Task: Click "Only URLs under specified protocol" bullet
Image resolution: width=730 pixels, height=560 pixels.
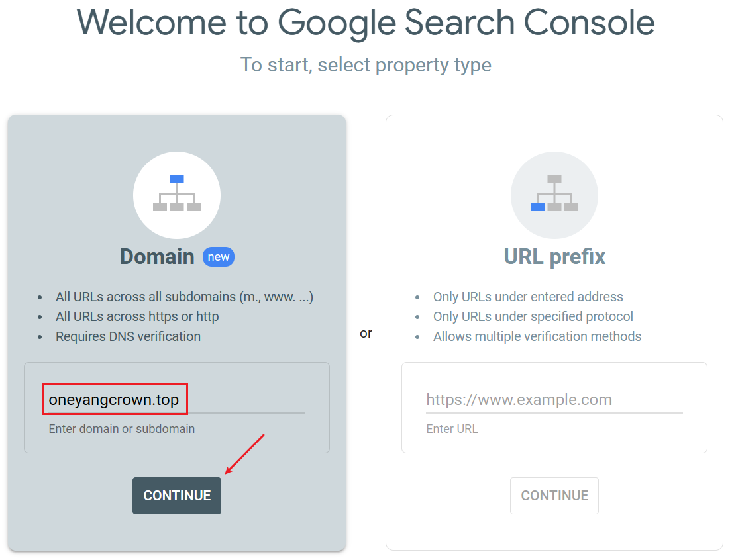Action: click(533, 316)
